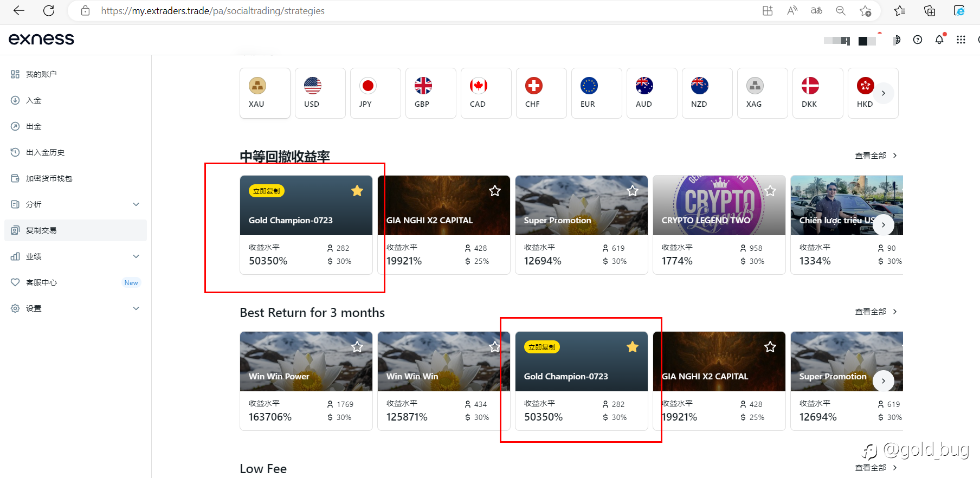The image size is (980, 478).
Task: Filter strategies by NZD currency
Action: (707, 93)
